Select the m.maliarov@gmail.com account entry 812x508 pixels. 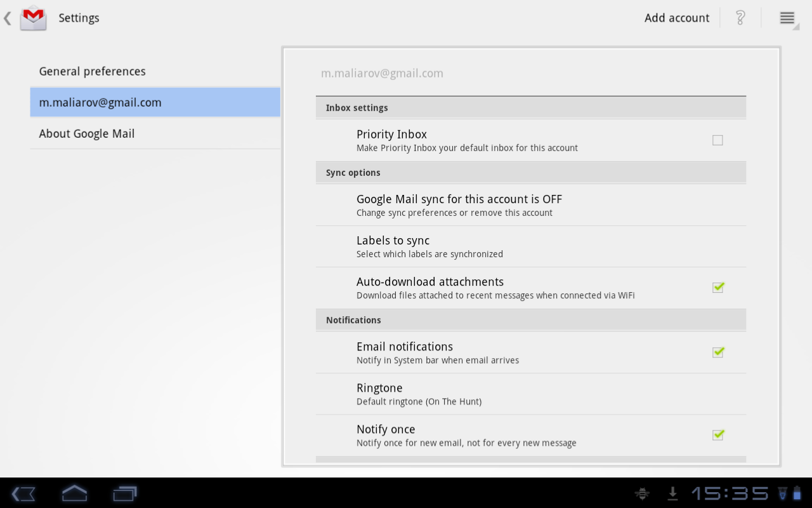click(x=100, y=102)
